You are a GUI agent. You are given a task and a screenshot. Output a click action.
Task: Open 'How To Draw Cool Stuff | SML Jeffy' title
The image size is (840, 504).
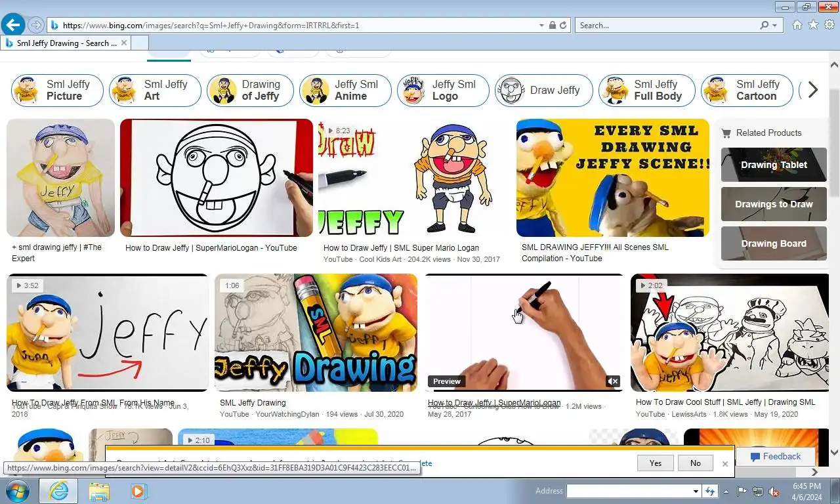(x=725, y=402)
